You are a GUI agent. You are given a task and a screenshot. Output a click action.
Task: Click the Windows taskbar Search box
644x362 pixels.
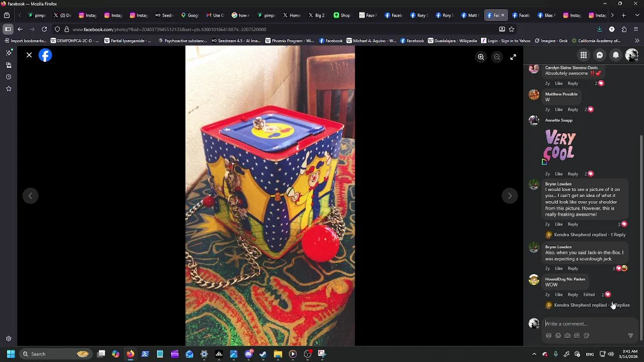tap(55, 354)
